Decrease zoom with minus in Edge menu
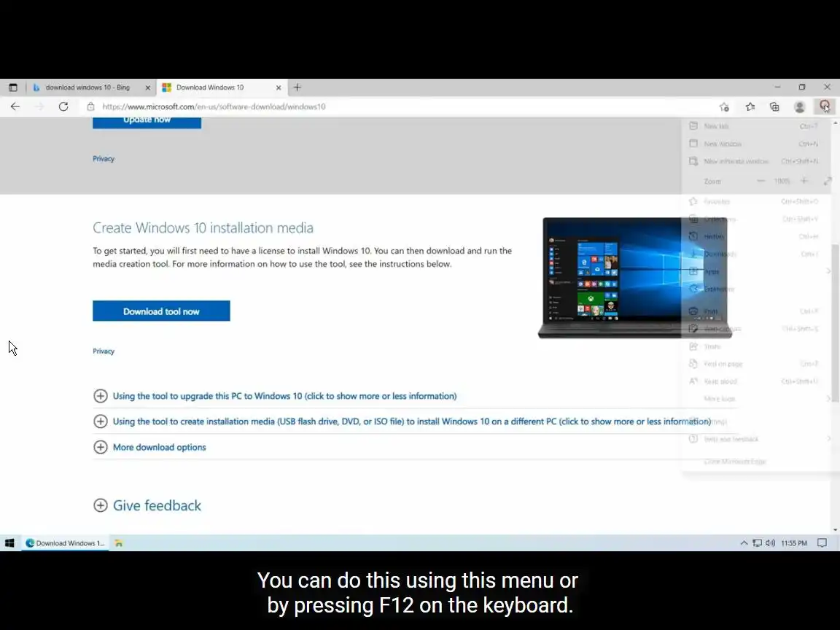Screen dimensions: 840x630 (761, 181)
